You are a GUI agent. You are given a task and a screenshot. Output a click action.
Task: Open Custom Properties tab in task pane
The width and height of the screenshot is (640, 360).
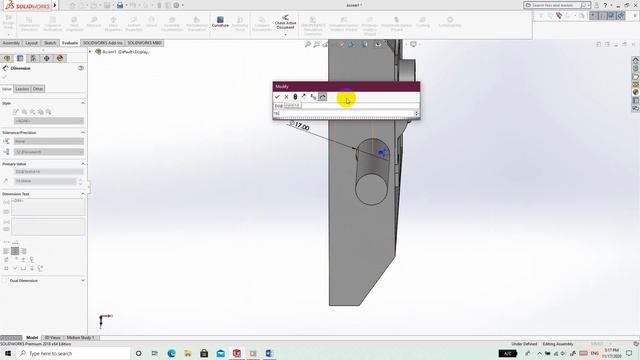click(x=636, y=100)
